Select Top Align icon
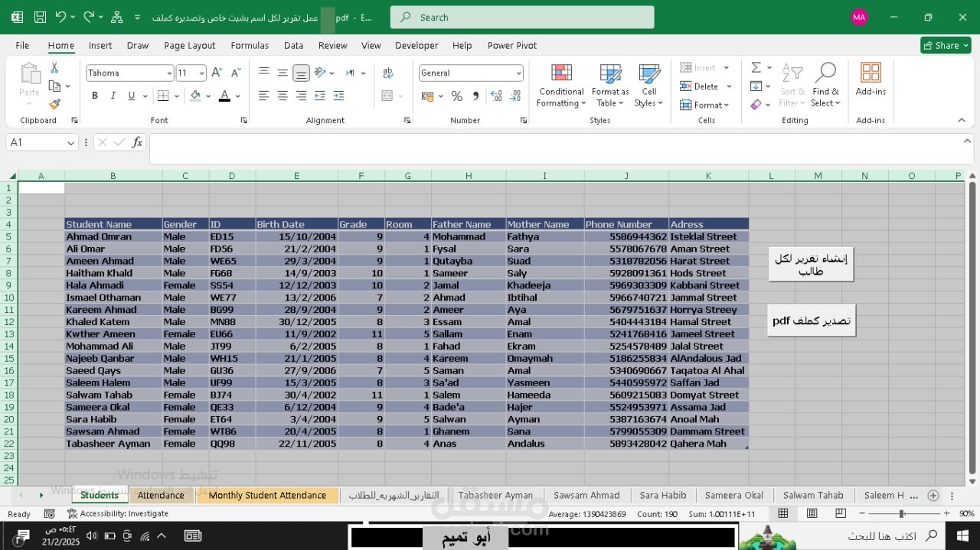The image size is (980, 550). pos(264,73)
